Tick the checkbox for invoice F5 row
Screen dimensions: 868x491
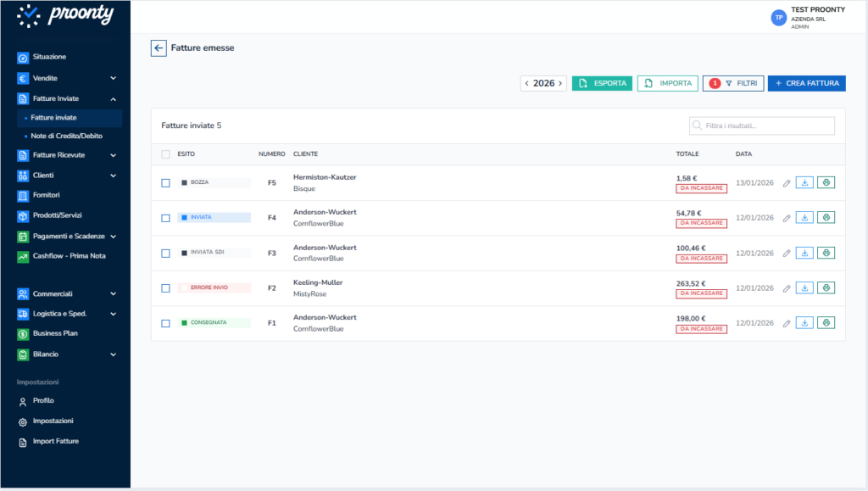pyautogui.click(x=166, y=182)
